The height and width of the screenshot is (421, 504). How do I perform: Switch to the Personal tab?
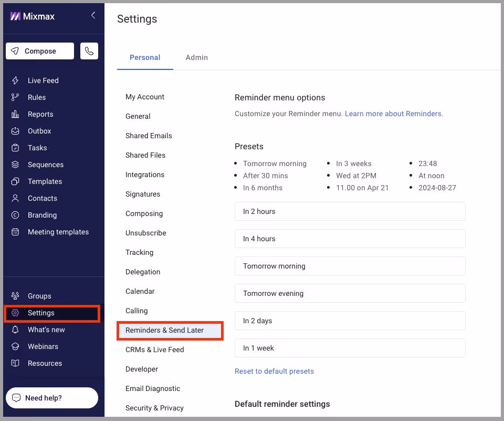coord(145,57)
